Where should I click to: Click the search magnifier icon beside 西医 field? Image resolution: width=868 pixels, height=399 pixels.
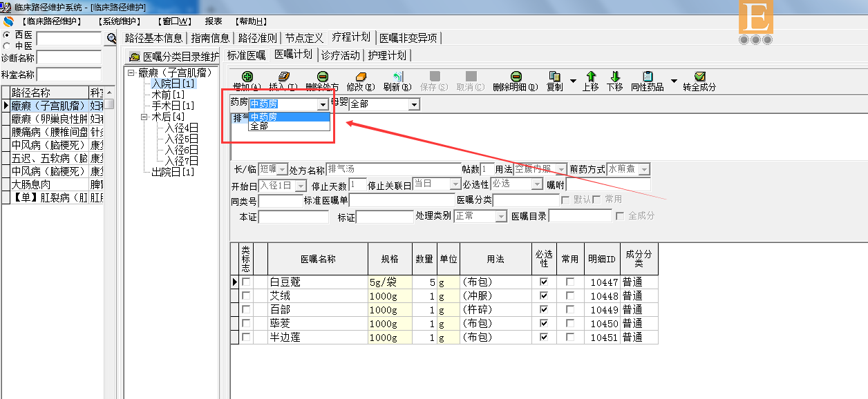[111, 39]
